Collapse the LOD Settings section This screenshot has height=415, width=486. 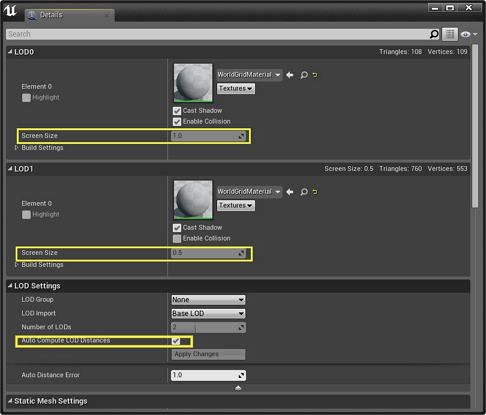click(x=10, y=286)
